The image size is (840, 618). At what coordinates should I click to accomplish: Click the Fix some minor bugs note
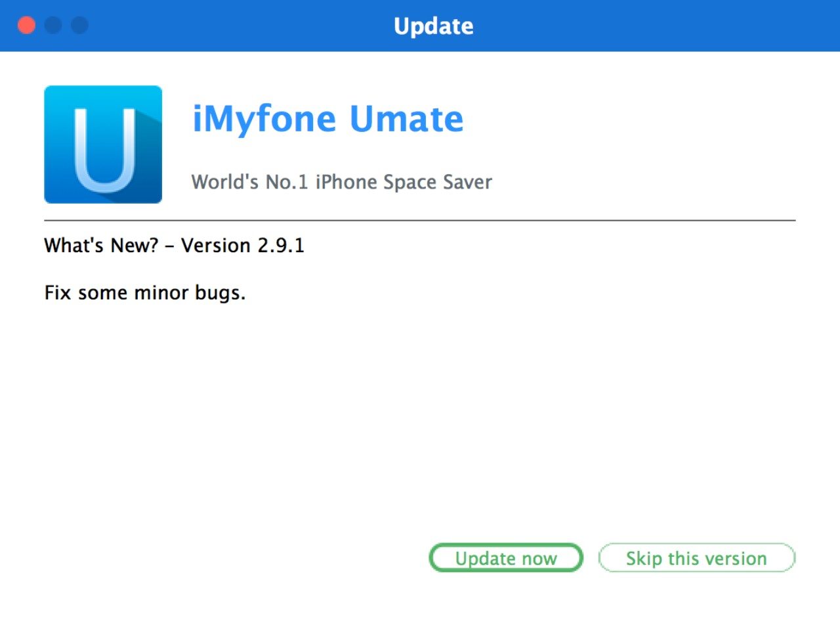tap(144, 292)
